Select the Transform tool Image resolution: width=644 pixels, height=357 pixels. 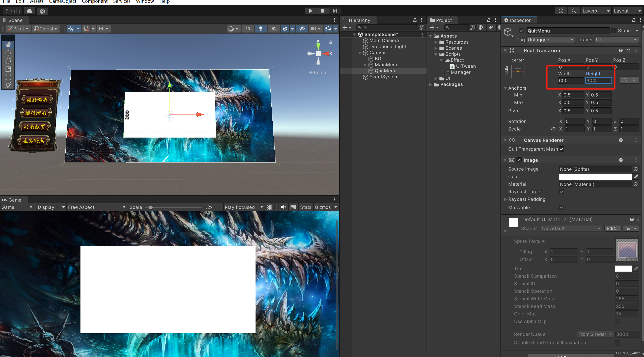pos(8,85)
